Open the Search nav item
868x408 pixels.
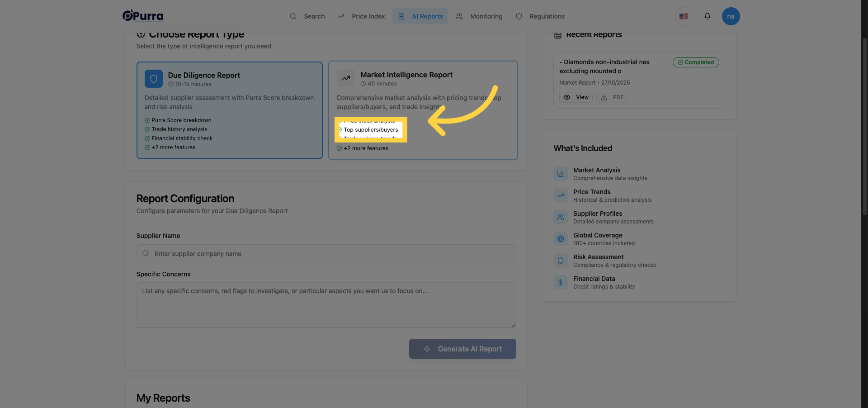307,16
